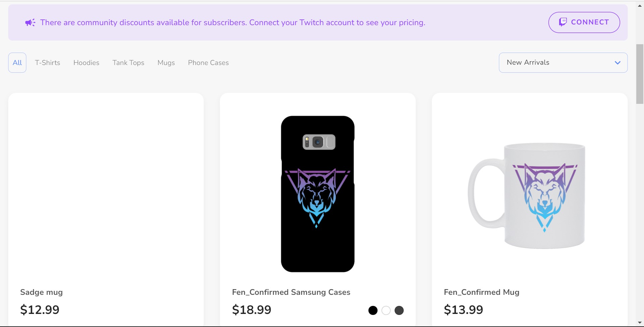Choose the white color swatch

click(x=386, y=311)
